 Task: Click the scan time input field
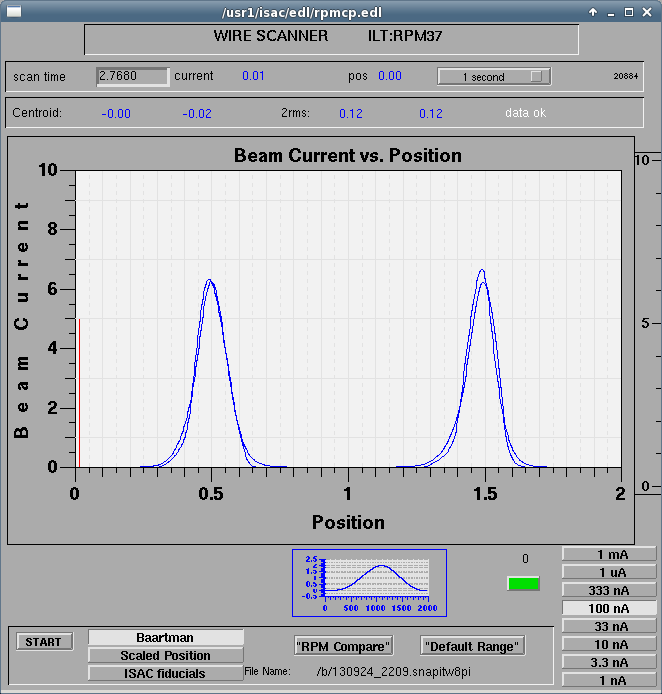point(132,76)
